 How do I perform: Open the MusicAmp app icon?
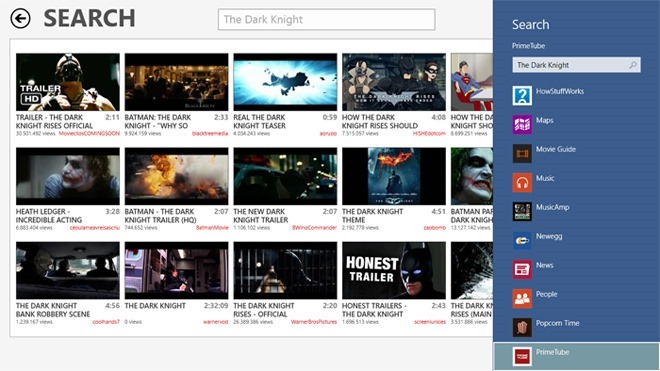pos(522,212)
